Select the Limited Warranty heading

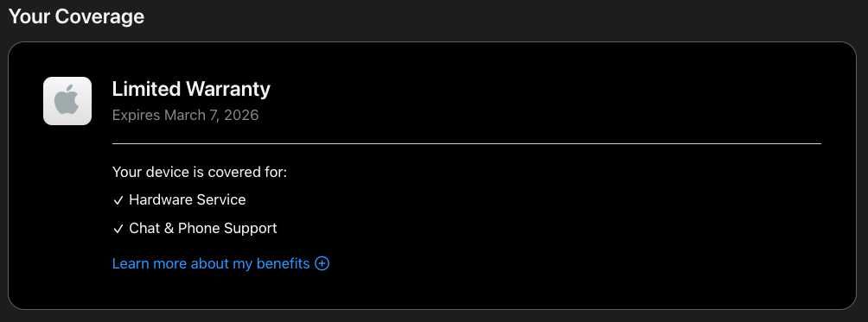pos(191,89)
